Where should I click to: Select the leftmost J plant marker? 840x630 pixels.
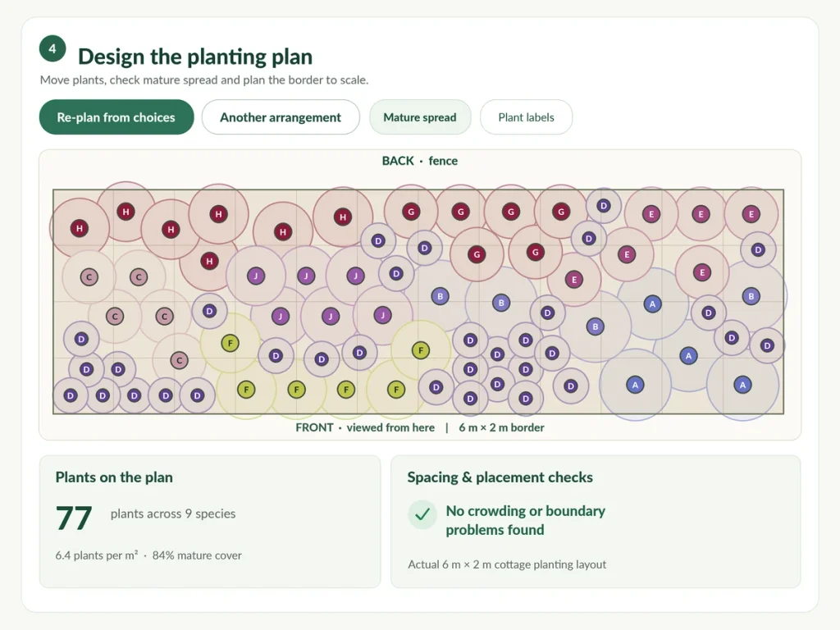point(256,276)
